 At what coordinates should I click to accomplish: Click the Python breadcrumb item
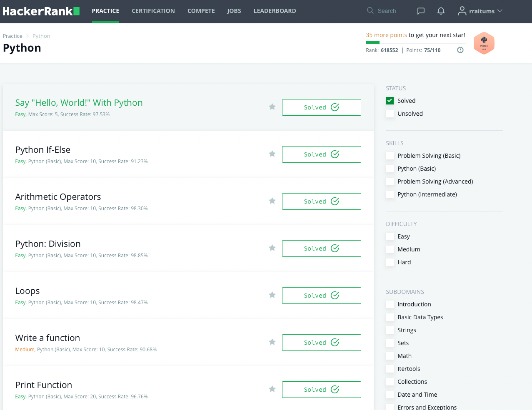click(41, 36)
